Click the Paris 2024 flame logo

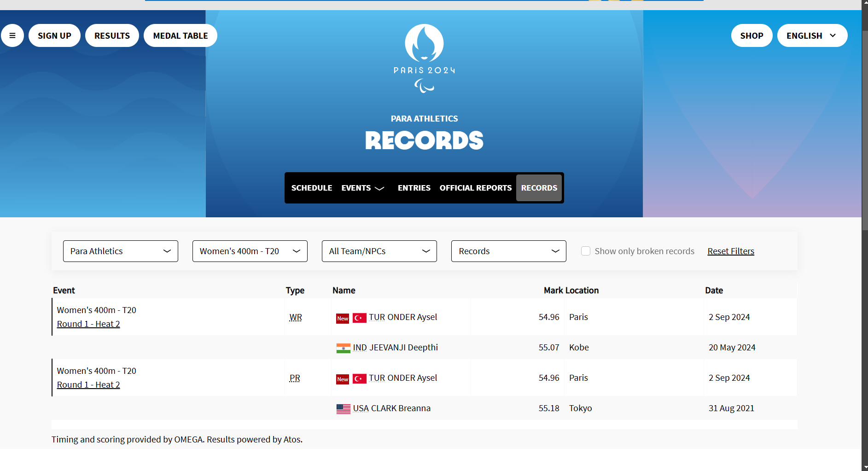coord(424,43)
